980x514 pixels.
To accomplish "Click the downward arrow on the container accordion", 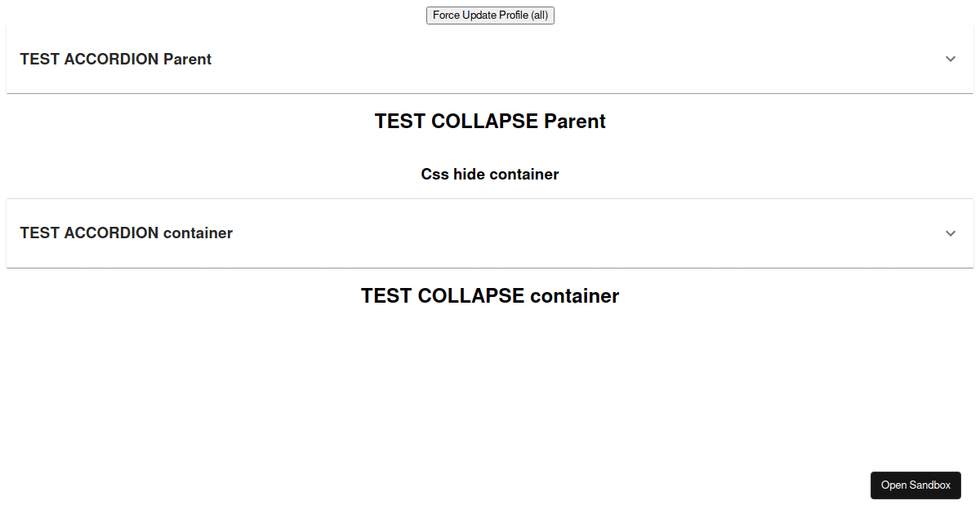I will [x=950, y=233].
